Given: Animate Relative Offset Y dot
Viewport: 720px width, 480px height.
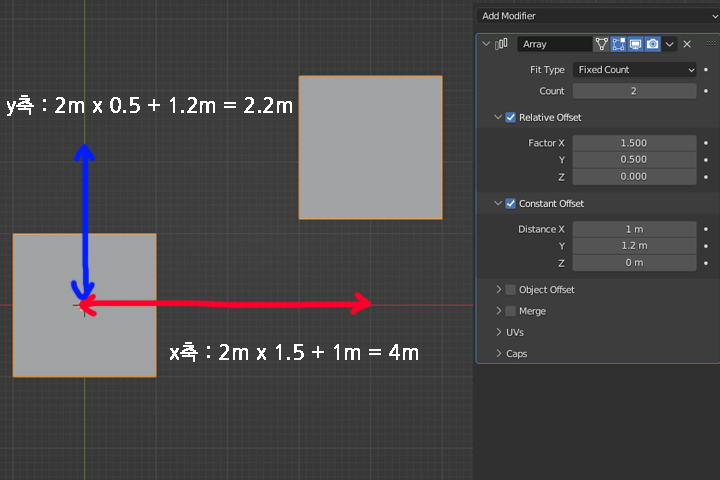Looking at the screenshot, I should click(x=706, y=160).
